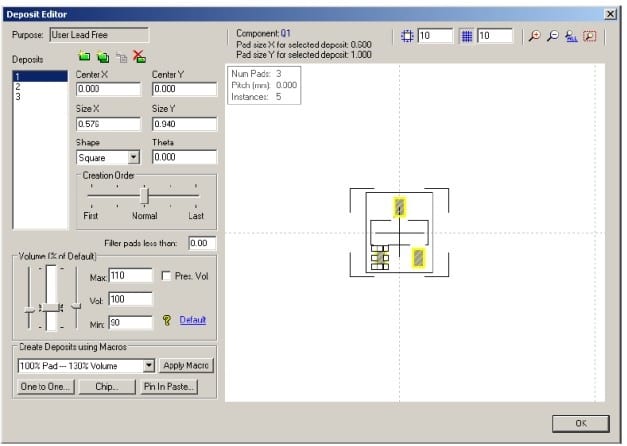627x446 pixels.
Task: Click the Apply Macro button
Action: (187, 366)
